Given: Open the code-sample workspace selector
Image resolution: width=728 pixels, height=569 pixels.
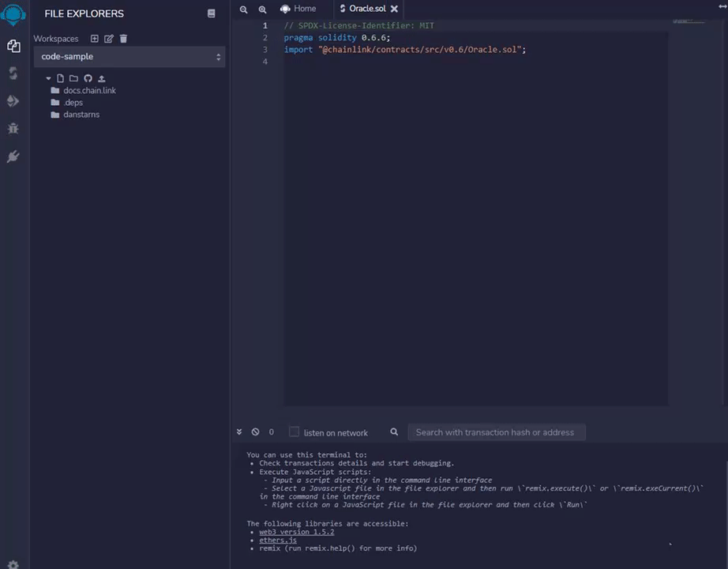Looking at the screenshot, I should 129,56.
